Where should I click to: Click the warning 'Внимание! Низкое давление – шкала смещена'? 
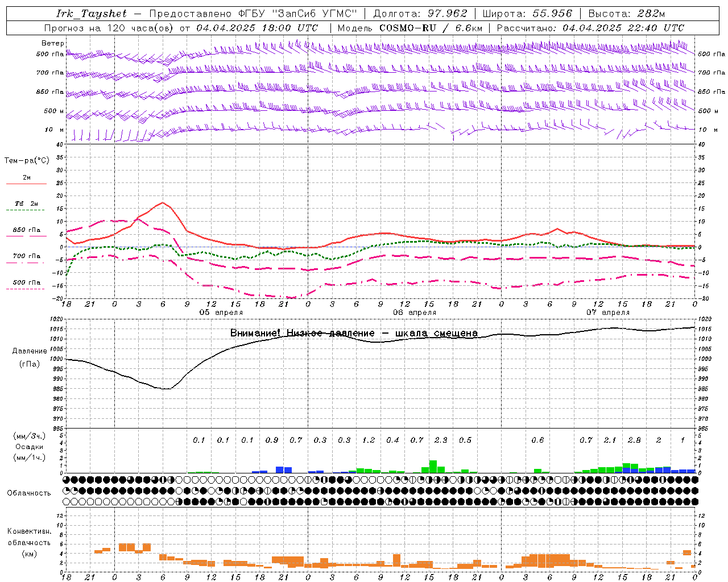pyautogui.click(x=354, y=333)
